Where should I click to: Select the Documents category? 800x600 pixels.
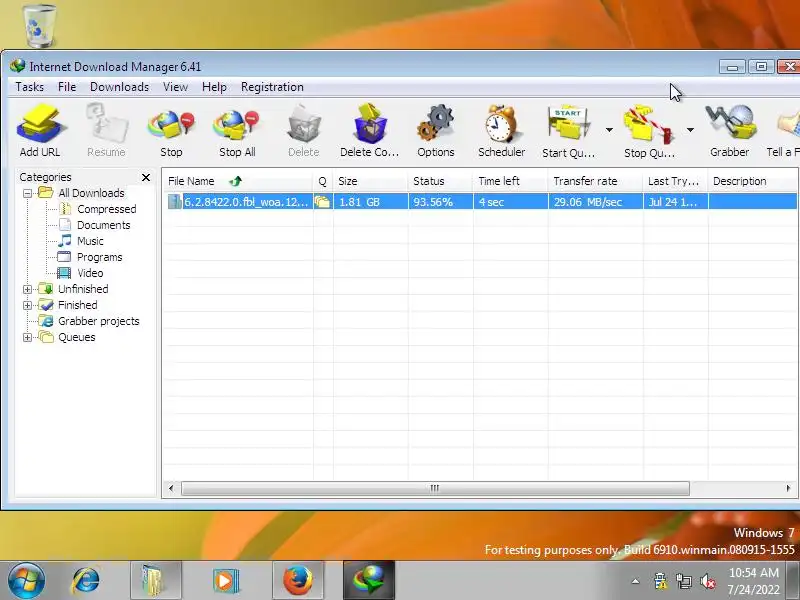tap(104, 225)
